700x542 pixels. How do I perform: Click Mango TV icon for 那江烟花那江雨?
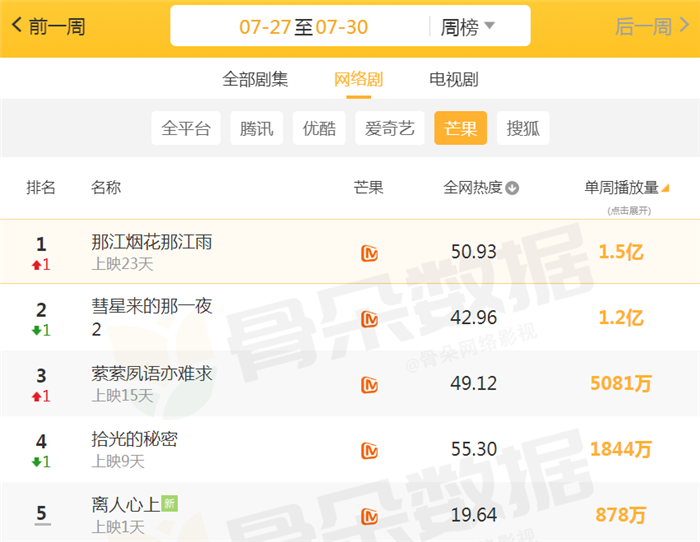[369, 253]
